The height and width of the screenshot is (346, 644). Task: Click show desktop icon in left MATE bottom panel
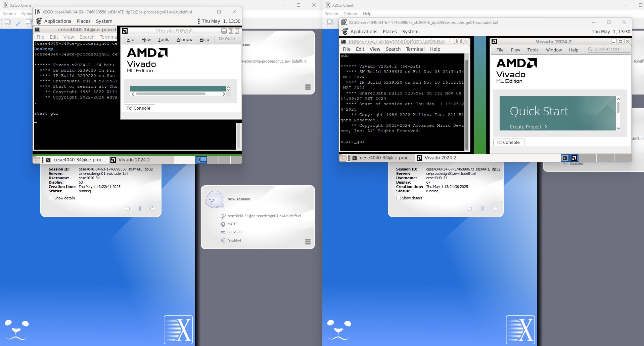point(37,160)
